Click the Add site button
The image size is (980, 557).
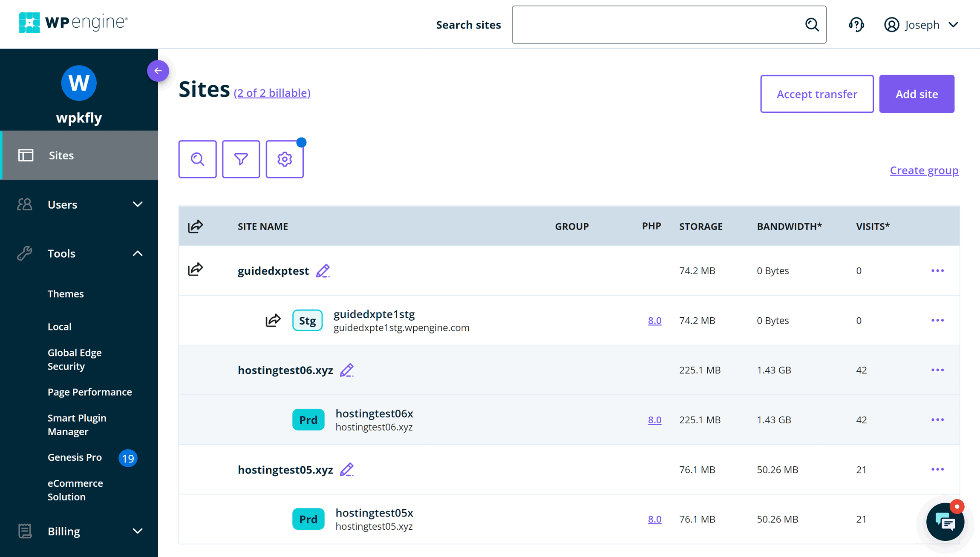(x=917, y=94)
